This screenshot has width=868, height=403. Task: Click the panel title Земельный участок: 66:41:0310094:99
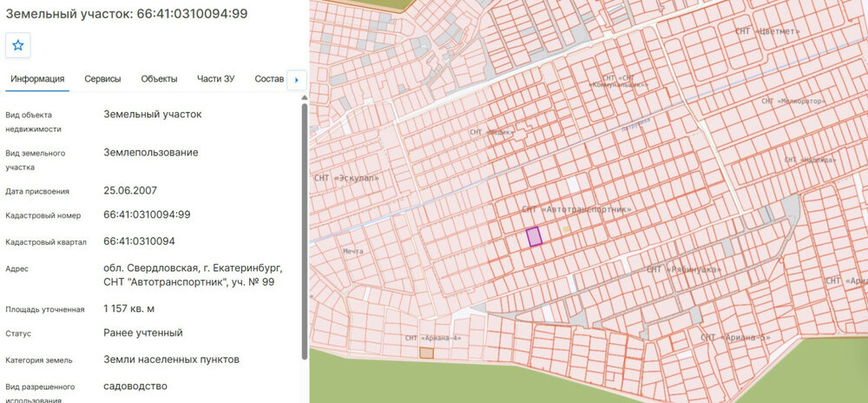126,14
